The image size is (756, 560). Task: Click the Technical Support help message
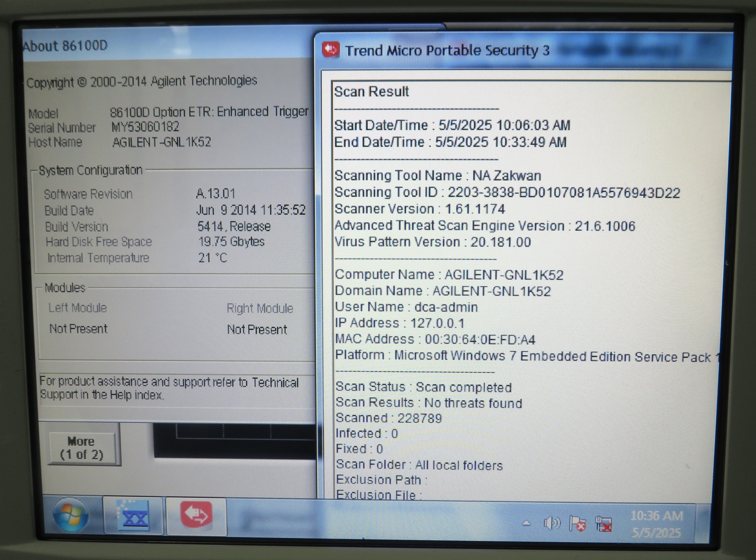pos(169,388)
